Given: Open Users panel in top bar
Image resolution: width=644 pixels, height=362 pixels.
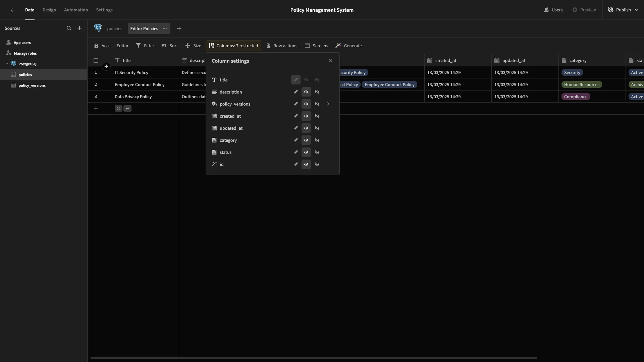Looking at the screenshot, I should (553, 10).
